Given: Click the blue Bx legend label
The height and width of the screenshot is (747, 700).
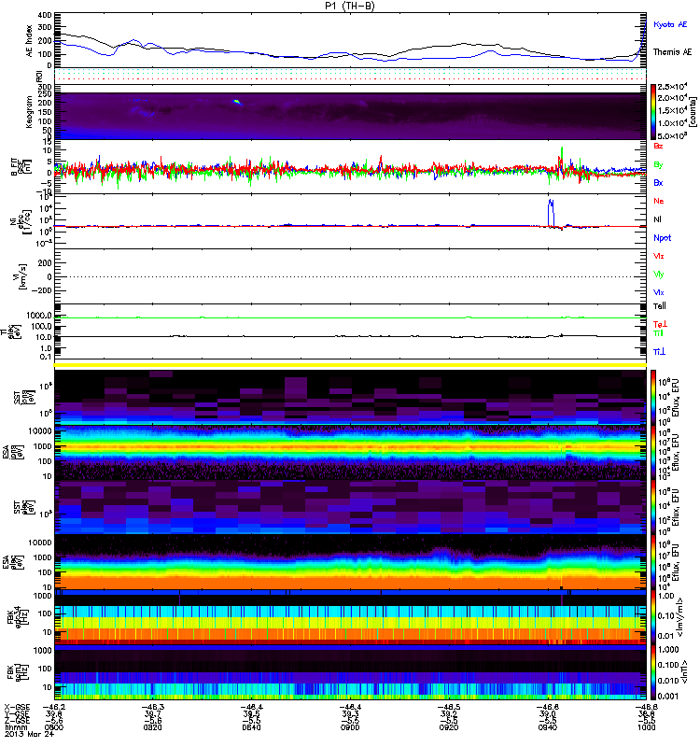Looking at the screenshot, I should point(658,183).
